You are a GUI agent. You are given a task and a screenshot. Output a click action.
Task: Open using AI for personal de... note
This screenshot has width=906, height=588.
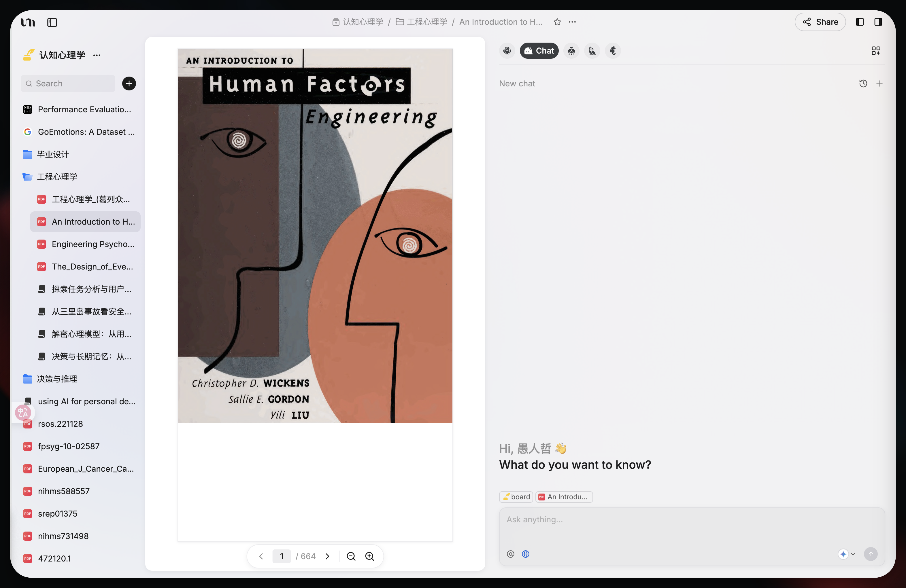80,401
